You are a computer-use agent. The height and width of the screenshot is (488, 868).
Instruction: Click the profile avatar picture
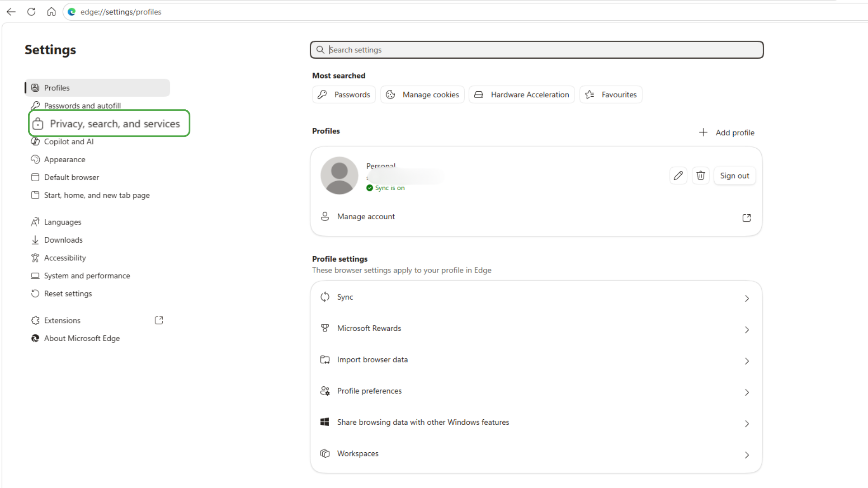tap(340, 176)
